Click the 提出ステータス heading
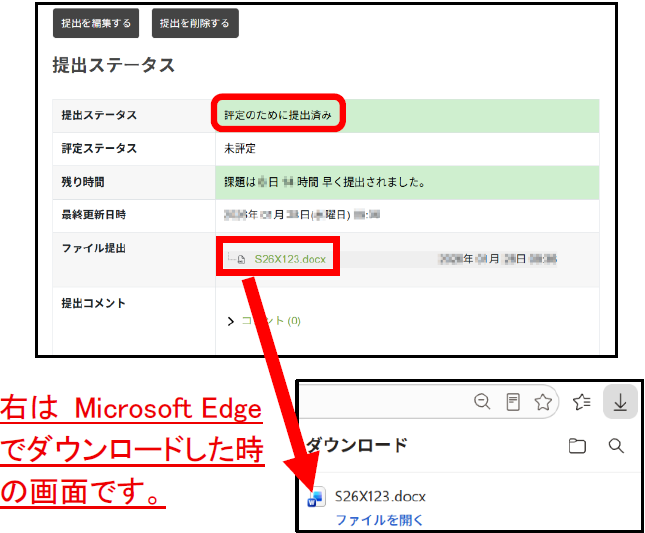Viewport: 645px width, 533px height. tap(114, 65)
